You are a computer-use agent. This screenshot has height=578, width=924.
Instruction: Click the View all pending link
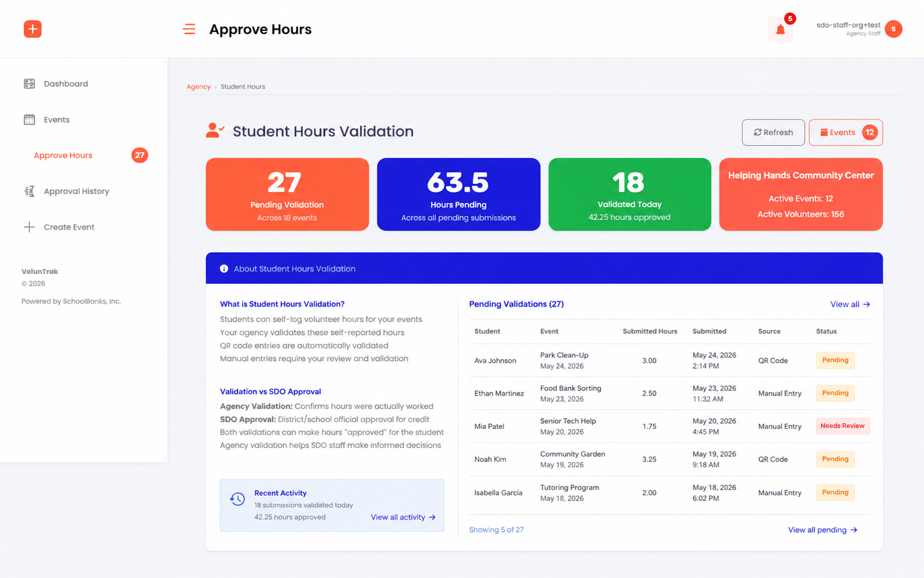(823, 530)
